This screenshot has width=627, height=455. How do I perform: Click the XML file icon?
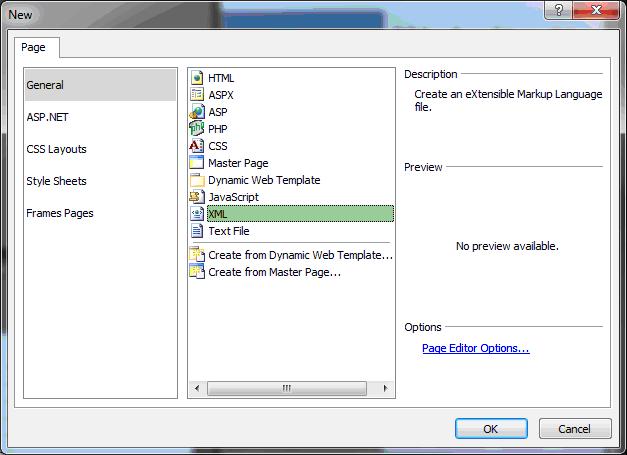pyautogui.click(x=197, y=214)
